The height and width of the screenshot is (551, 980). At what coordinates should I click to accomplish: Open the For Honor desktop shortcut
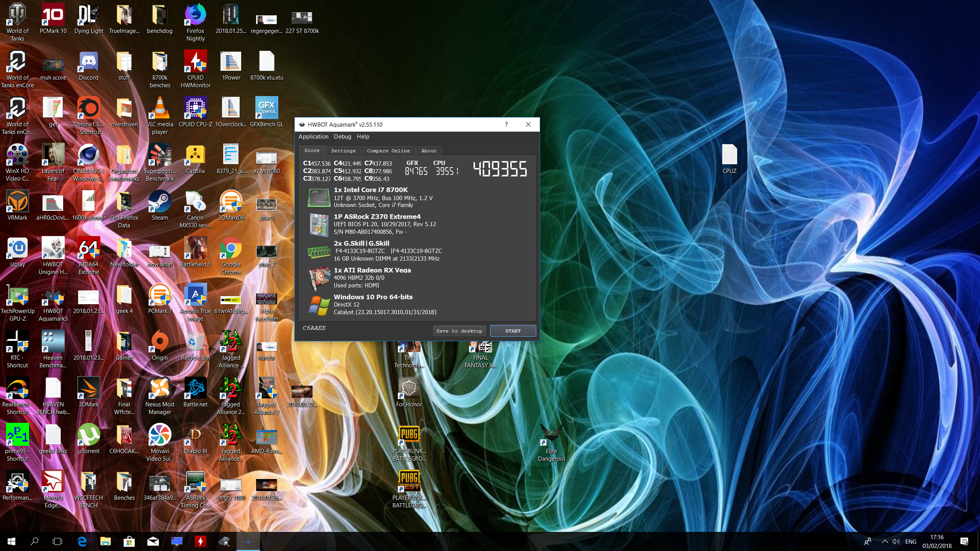click(409, 393)
